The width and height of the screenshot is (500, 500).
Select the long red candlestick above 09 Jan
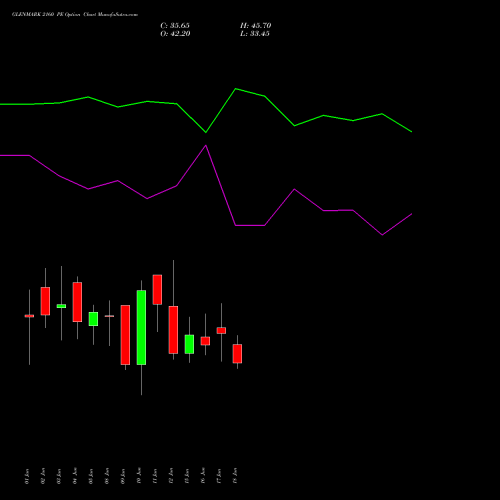pyautogui.click(x=125, y=335)
